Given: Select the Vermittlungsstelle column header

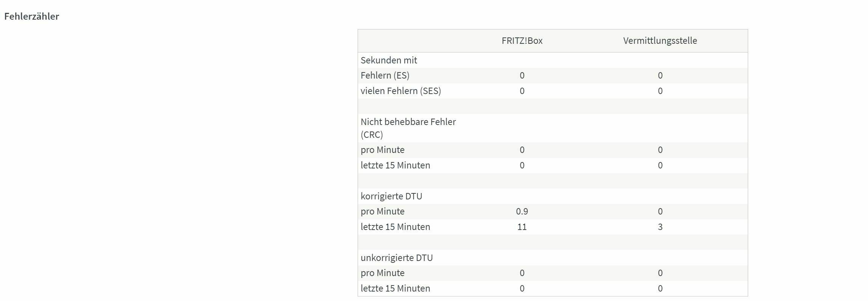Looking at the screenshot, I should coord(660,41).
